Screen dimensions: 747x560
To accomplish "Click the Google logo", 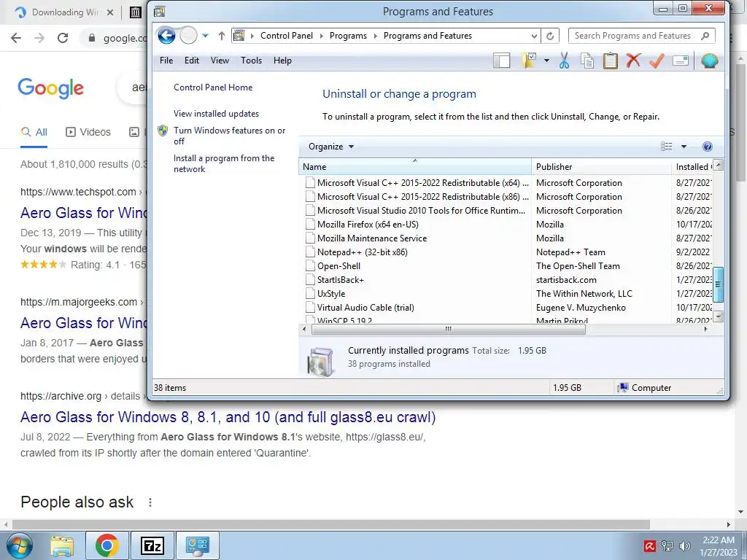I will [51, 88].
